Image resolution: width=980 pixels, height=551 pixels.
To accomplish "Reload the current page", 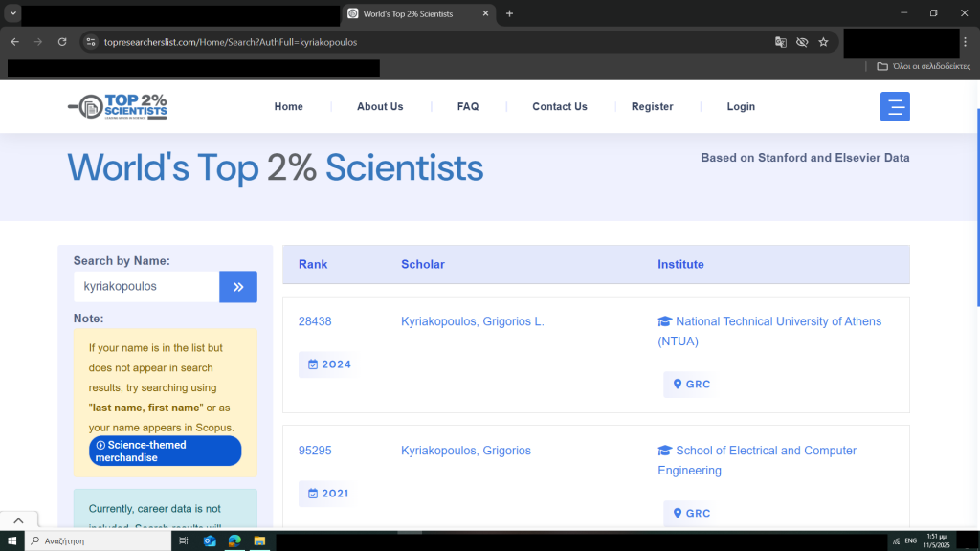I will pyautogui.click(x=62, y=42).
